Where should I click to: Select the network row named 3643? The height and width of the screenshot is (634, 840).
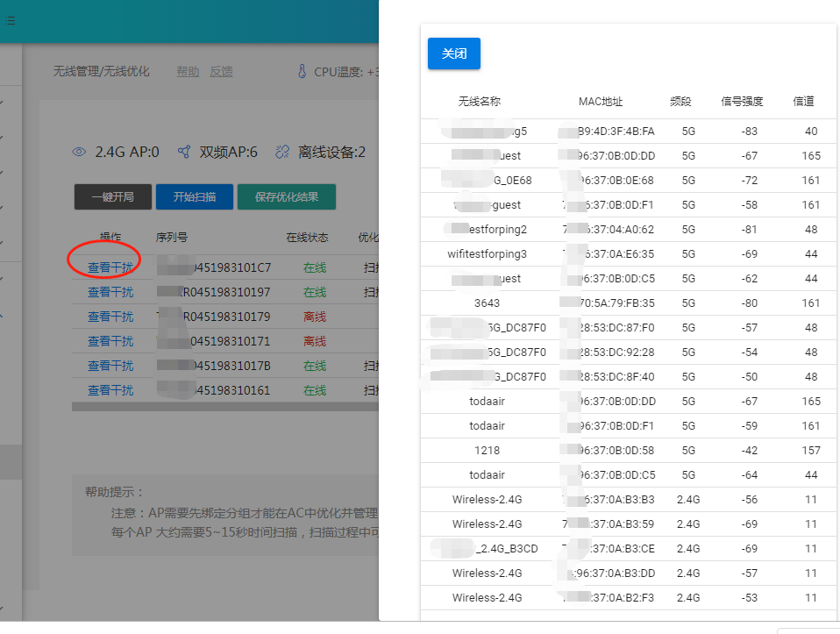[488, 303]
